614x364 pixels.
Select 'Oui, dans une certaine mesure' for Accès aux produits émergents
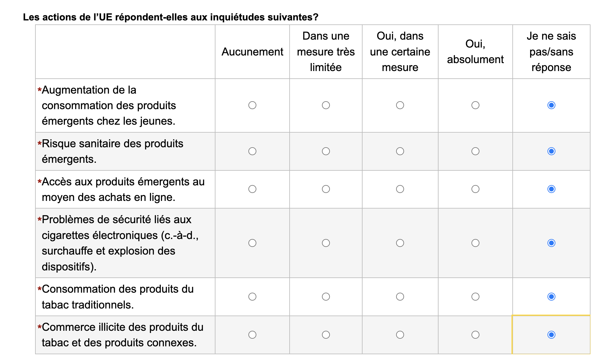click(x=400, y=189)
